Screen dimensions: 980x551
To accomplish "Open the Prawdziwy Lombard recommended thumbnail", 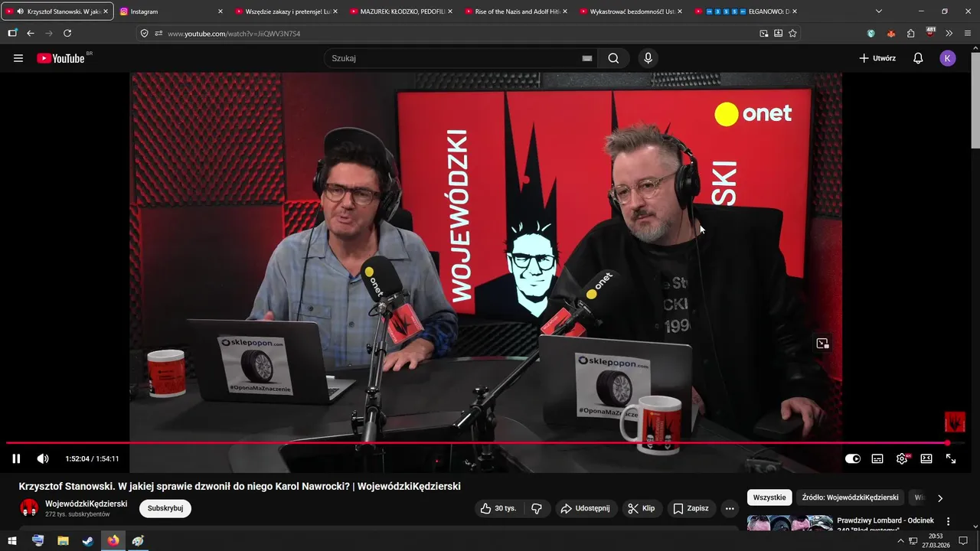I will (x=789, y=523).
